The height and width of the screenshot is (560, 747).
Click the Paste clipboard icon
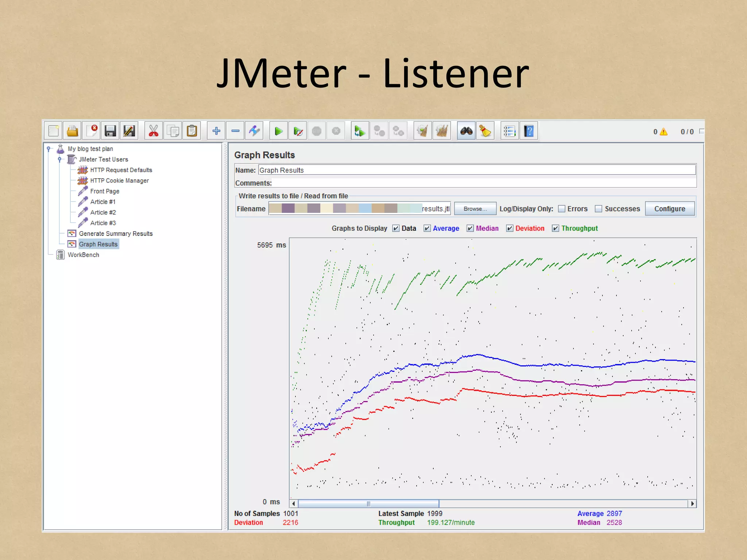click(191, 131)
